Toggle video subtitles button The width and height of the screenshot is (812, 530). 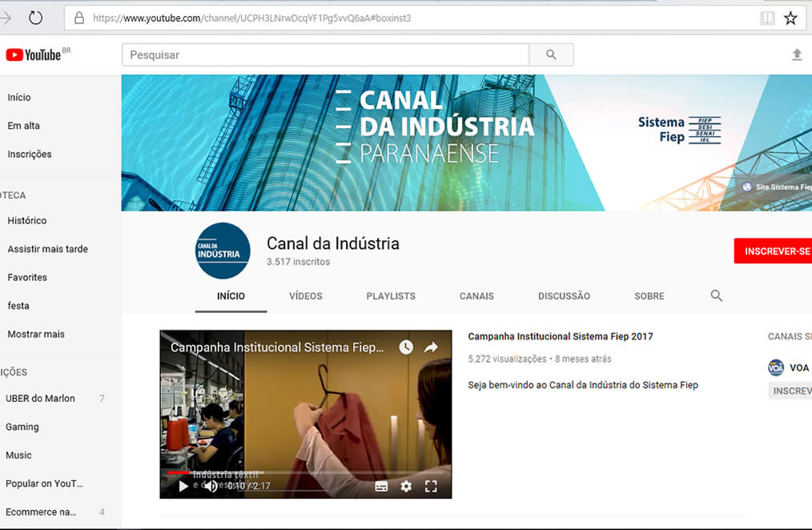pyautogui.click(x=381, y=487)
